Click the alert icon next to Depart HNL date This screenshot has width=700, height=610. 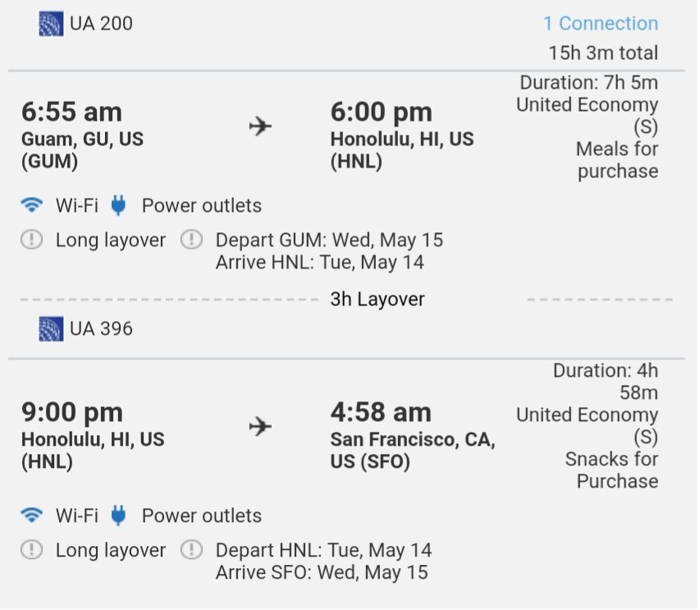point(191,550)
